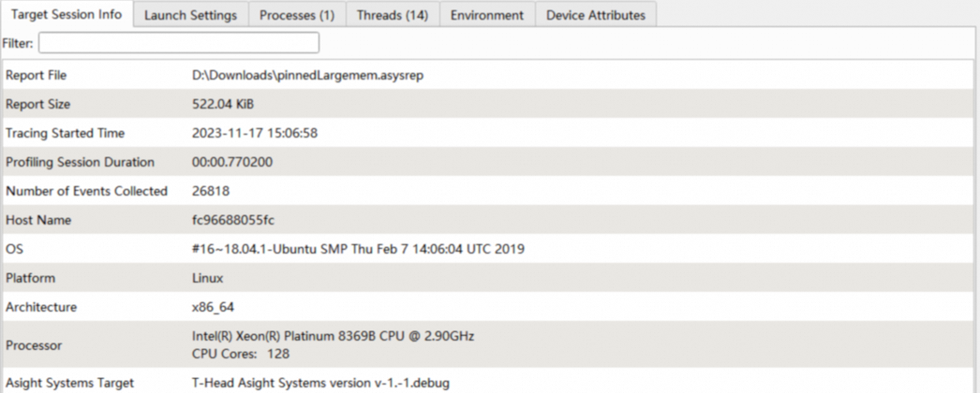This screenshot has height=393, width=980.
Task: Click the OS row Ubuntu version text
Action: pyautogui.click(x=357, y=250)
